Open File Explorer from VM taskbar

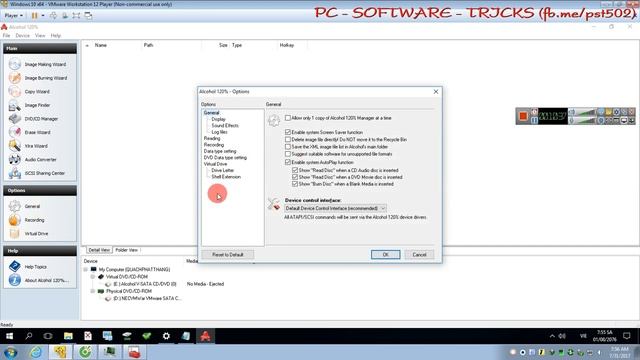click(68, 336)
